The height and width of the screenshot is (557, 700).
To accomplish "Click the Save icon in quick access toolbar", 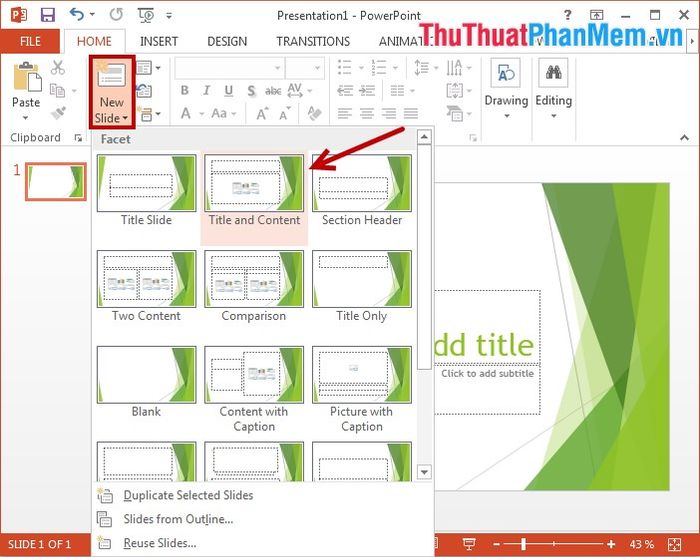I will [48, 15].
